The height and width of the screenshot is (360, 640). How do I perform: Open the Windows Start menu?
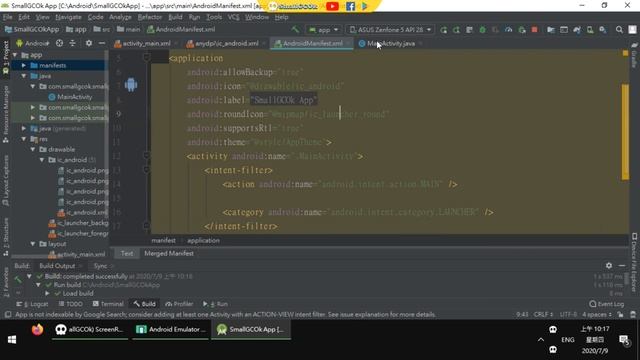[x=12, y=340]
